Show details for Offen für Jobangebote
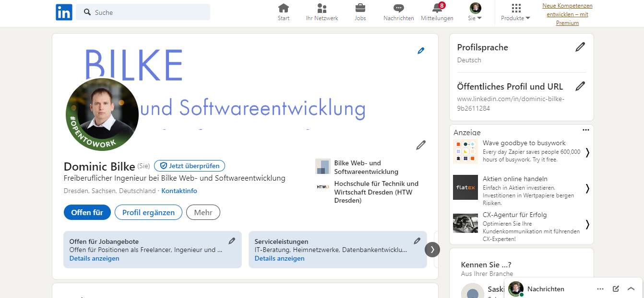This screenshot has height=298, width=644. point(94,258)
